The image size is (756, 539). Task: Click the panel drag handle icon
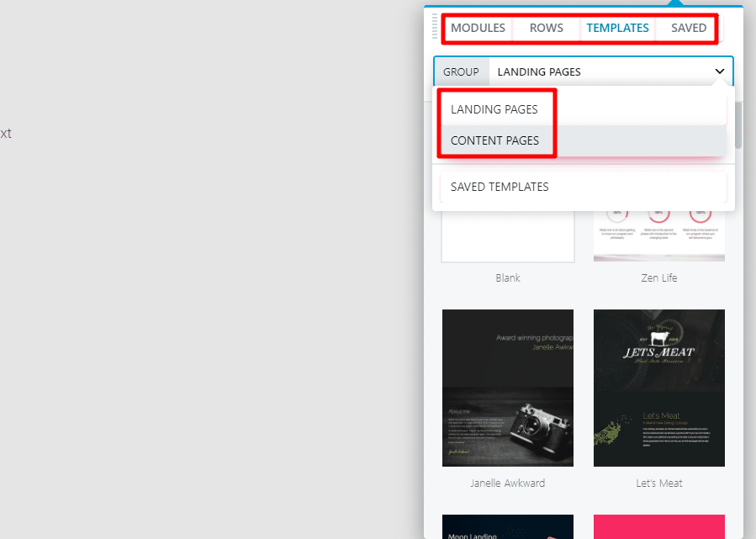(436, 28)
